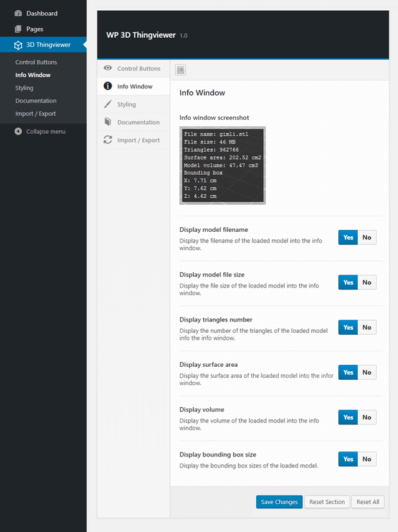The height and width of the screenshot is (532, 398).
Task: Set Display bounding box size to Yes
Action: pos(348,459)
